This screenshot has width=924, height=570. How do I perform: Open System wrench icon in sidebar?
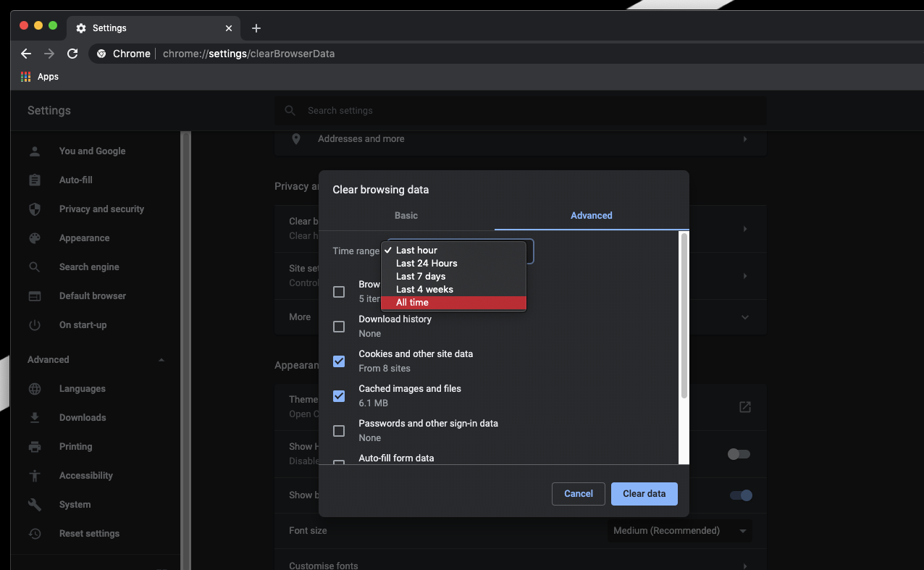click(34, 505)
